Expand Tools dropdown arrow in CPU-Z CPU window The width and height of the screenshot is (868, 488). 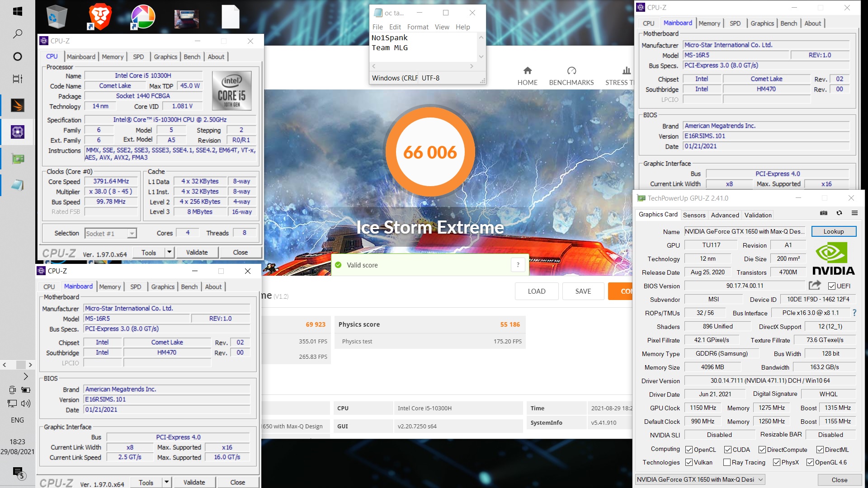(x=170, y=252)
